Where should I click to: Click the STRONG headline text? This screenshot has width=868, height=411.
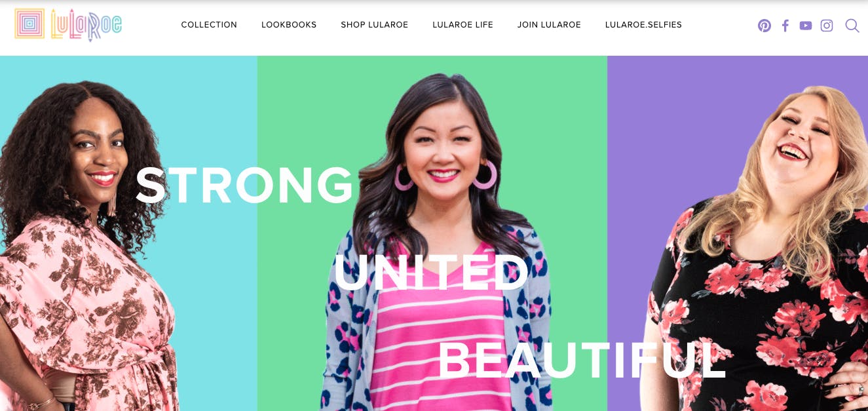[x=244, y=186]
